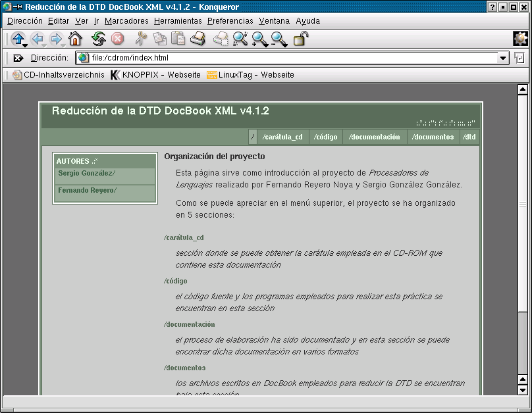This screenshot has width=532, height=413.
Task: Click the animated KDE gear logo
Action: (x=520, y=38)
